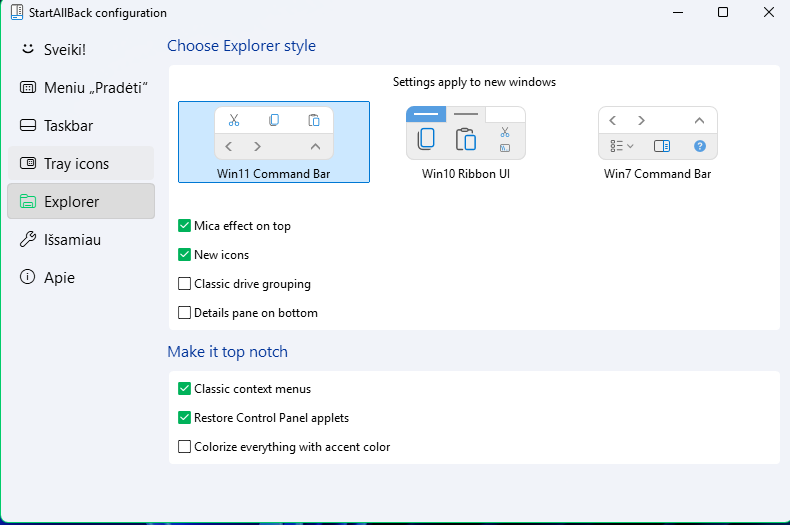
Task: Go to Tray icons settings
Action: tap(81, 163)
